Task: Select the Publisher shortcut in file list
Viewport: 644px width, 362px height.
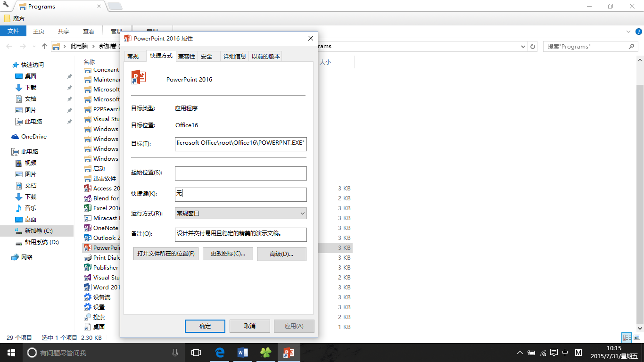Action: pyautogui.click(x=101, y=267)
